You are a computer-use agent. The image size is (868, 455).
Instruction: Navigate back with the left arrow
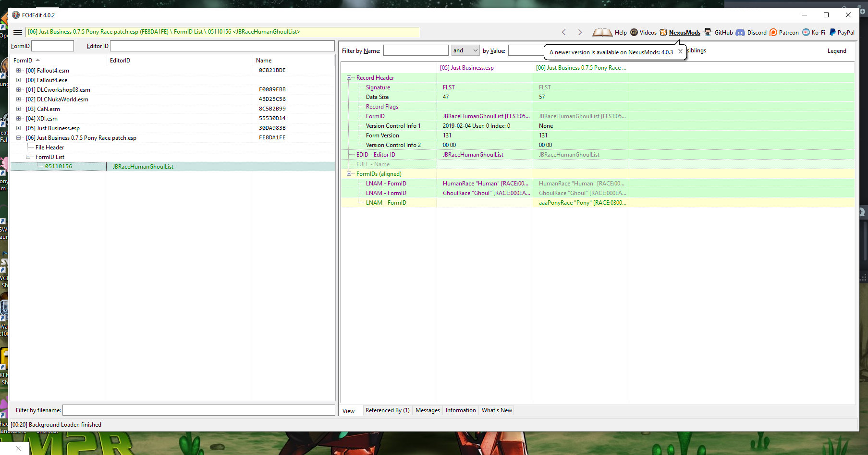(564, 32)
